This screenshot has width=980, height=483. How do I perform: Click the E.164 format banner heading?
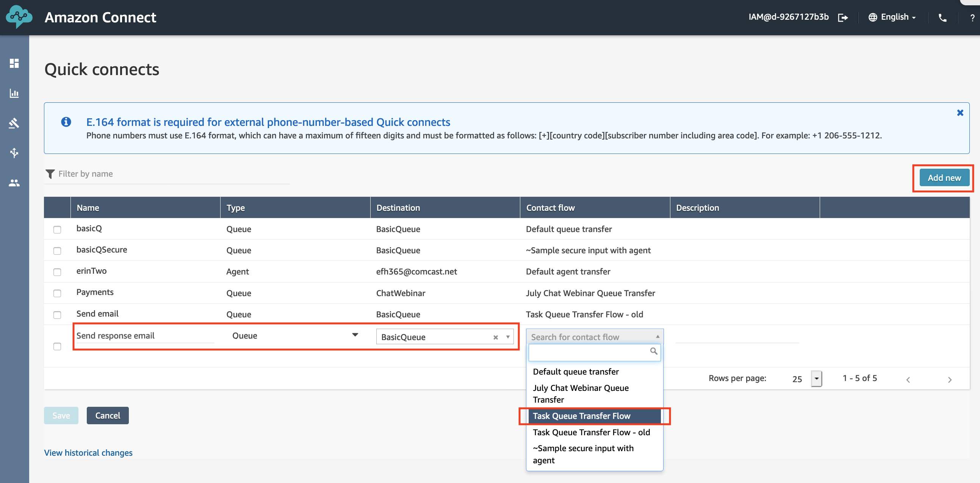268,122
